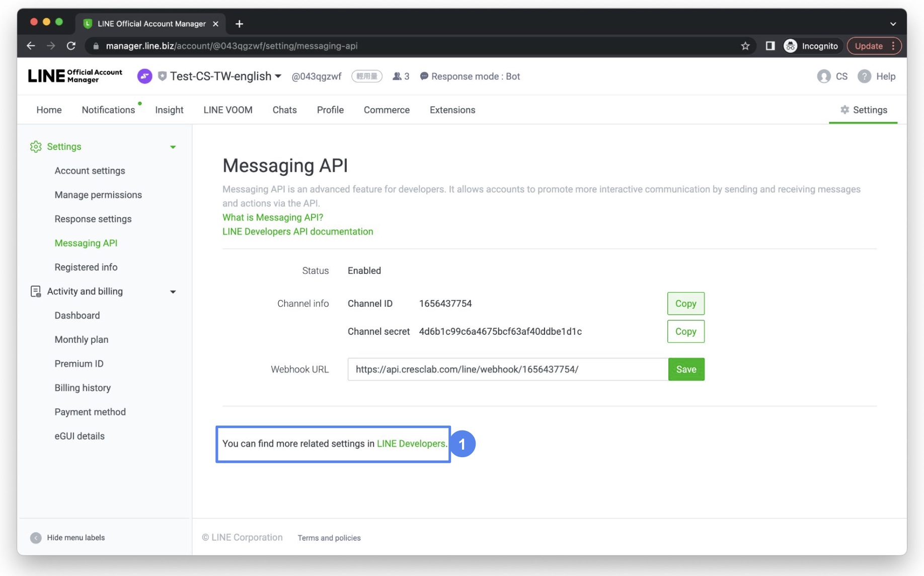Click the shield badge beside account name
The width and height of the screenshot is (924, 576).
coord(162,76)
